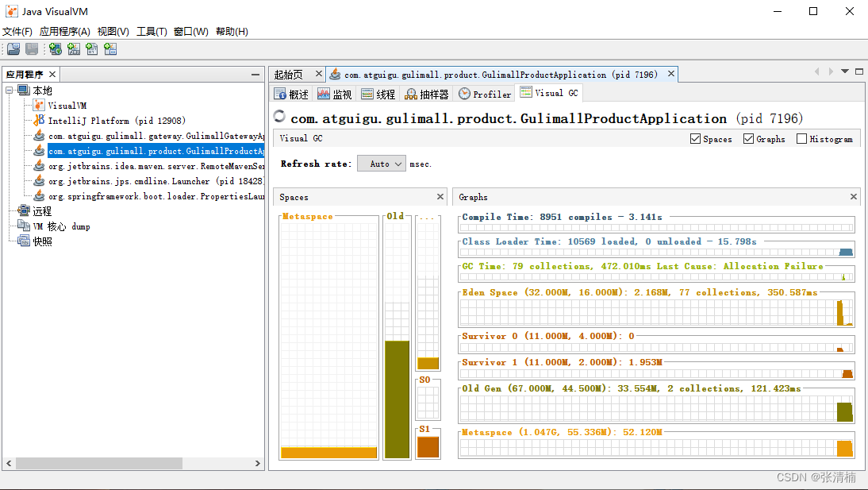Select the GulimallGatewayApplication tree entry
Image resolution: width=868 pixels, height=490 pixels.
click(156, 135)
